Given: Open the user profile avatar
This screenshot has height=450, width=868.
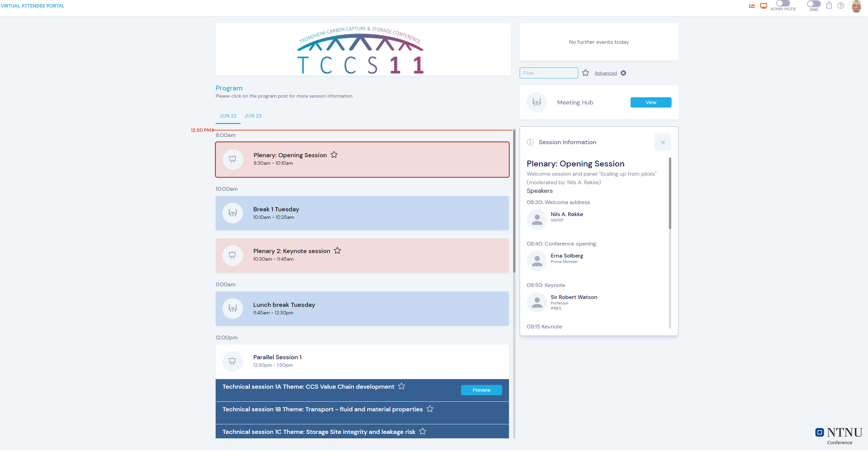Looking at the screenshot, I should (x=856, y=6).
